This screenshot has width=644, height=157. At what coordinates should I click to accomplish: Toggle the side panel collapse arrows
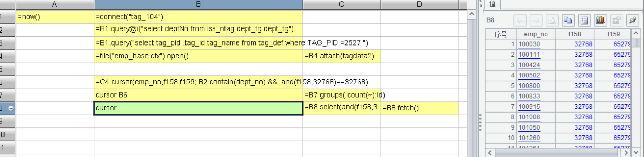click(481, 5)
